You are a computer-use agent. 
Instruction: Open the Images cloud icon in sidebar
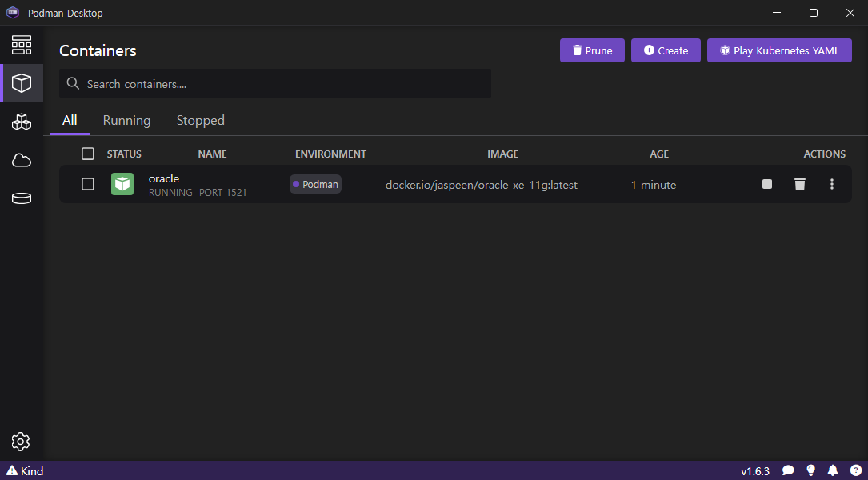pyautogui.click(x=22, y=161)
